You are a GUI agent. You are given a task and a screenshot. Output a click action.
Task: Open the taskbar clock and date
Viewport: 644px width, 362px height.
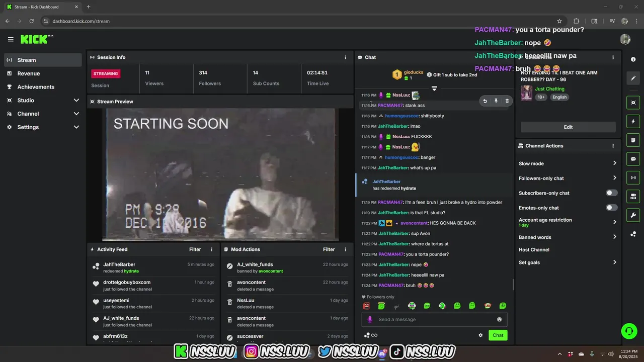(629, 354)
